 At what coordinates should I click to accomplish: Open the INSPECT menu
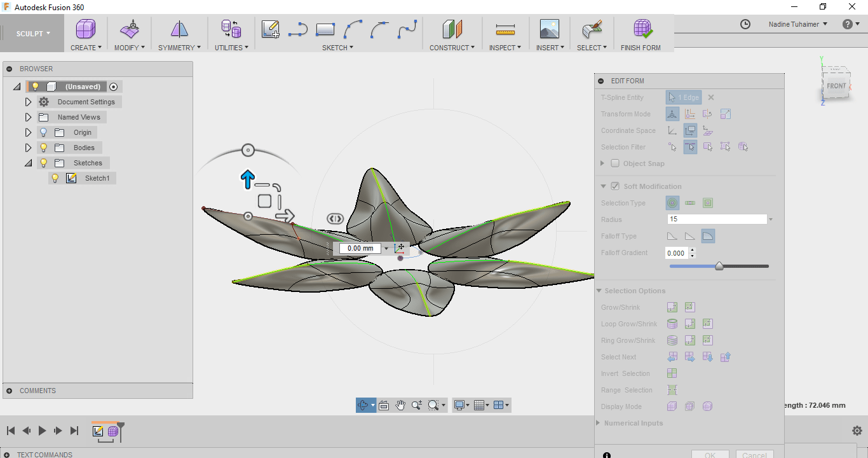505,48
